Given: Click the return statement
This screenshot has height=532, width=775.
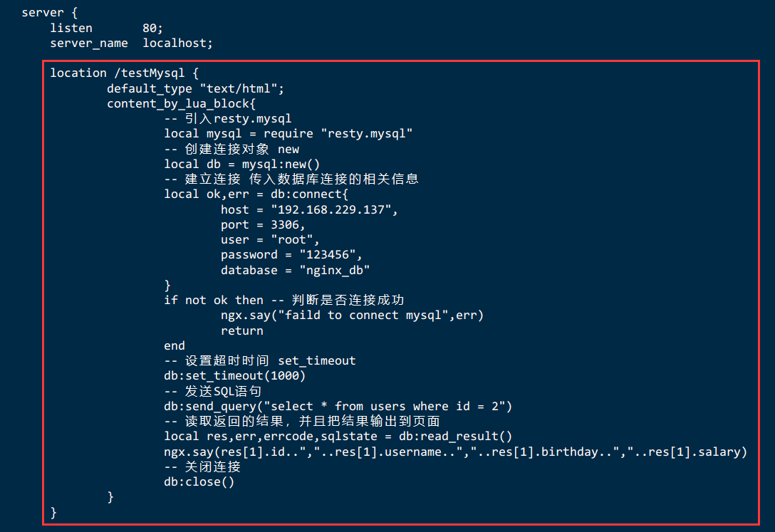Looking at the screenshot, I should point(241,331).
